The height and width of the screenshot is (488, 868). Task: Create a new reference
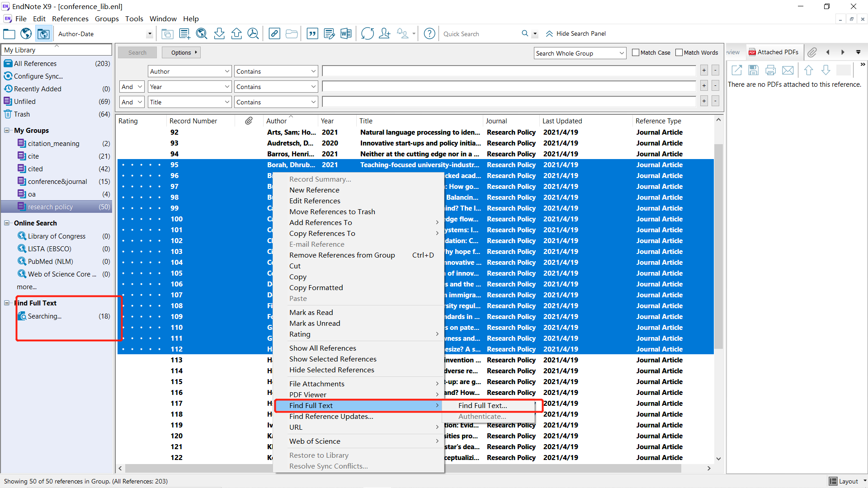tap(184, 33)
